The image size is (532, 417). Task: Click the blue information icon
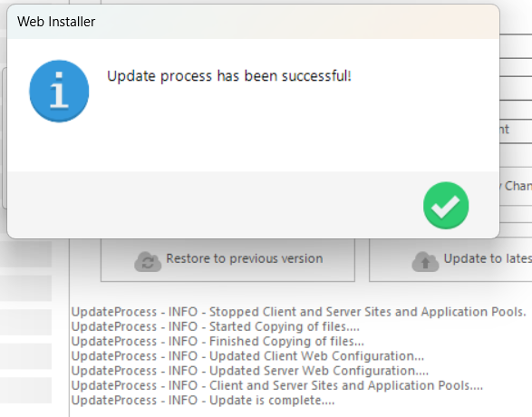click(x=59, y=91)
